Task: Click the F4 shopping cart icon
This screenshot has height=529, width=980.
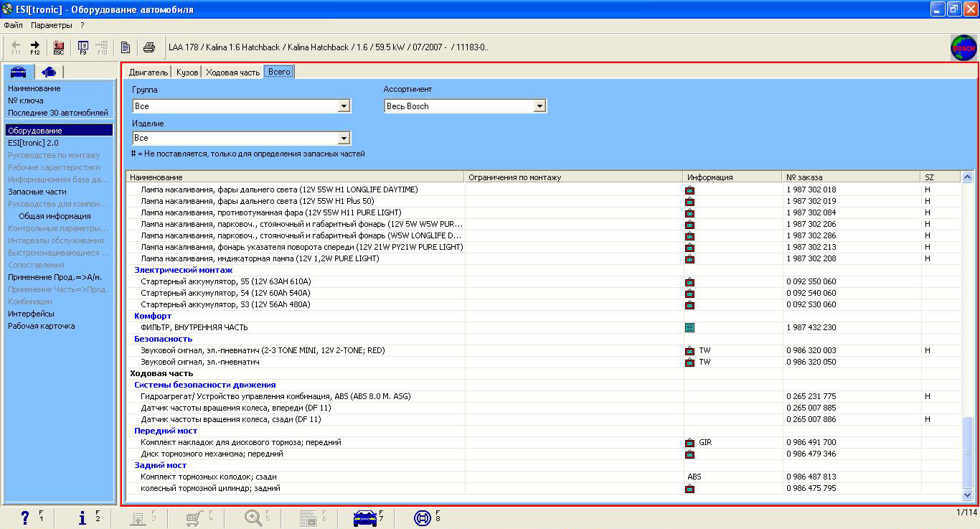Action: tap(194, 518)
